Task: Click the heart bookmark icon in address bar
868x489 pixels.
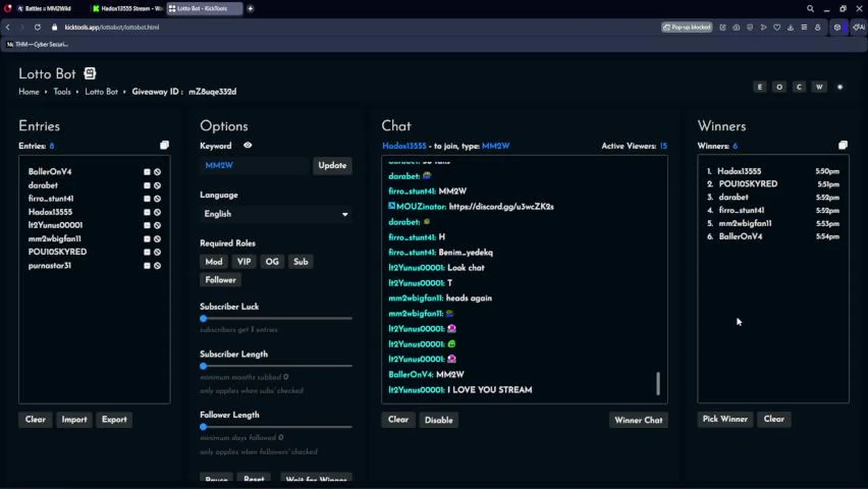Action: click(x=777, y=27)
